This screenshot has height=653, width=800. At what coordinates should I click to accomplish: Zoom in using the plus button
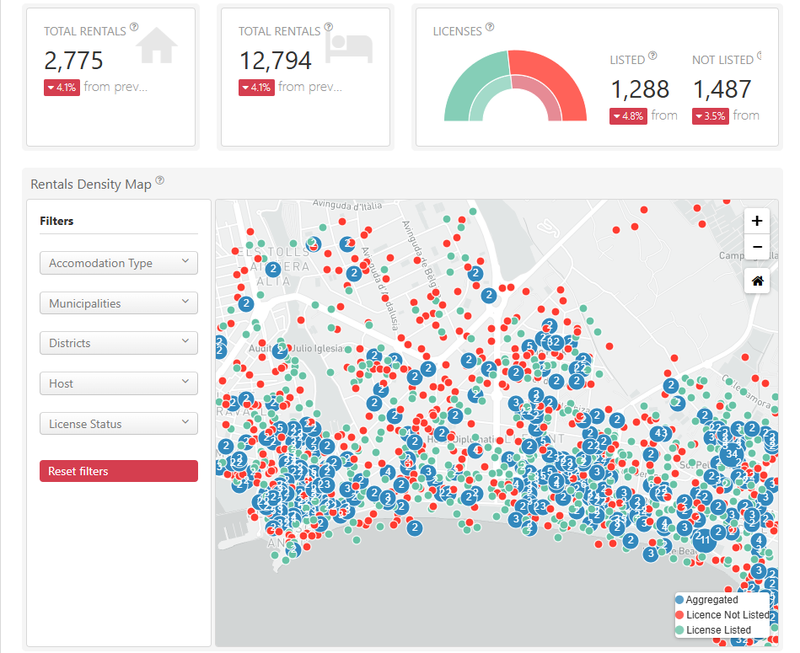pos(756,219)
